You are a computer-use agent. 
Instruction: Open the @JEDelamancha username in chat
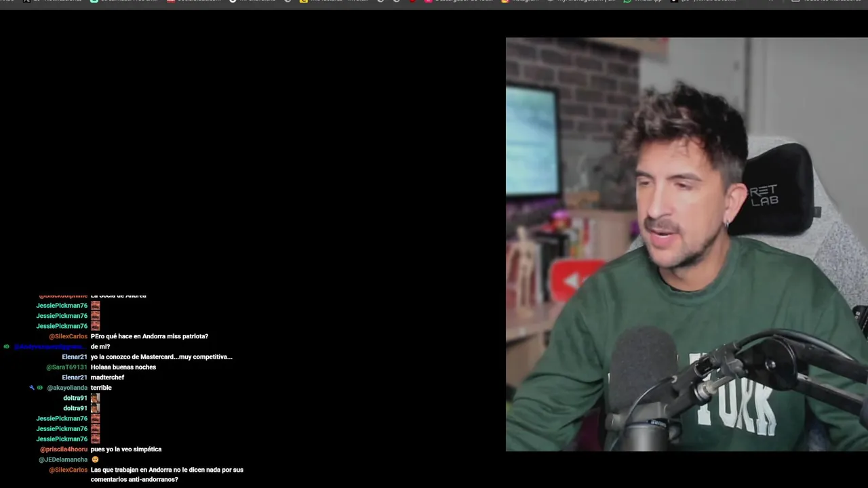(63, 460)
